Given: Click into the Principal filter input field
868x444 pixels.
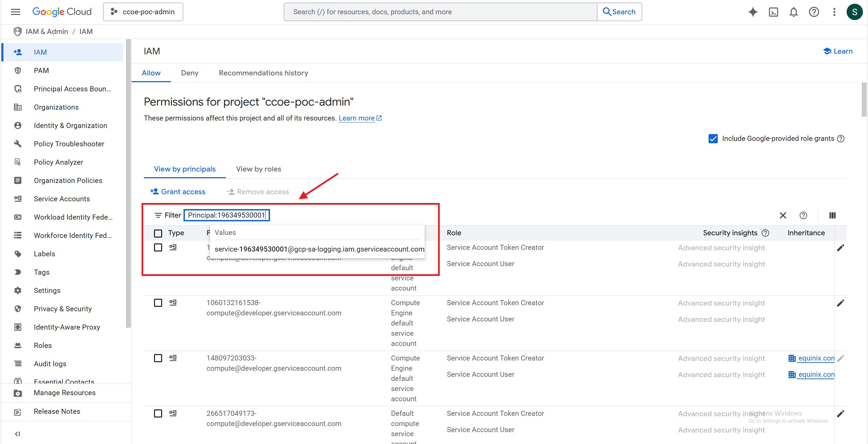Looking at the screenshot, I should coord(227,215).
